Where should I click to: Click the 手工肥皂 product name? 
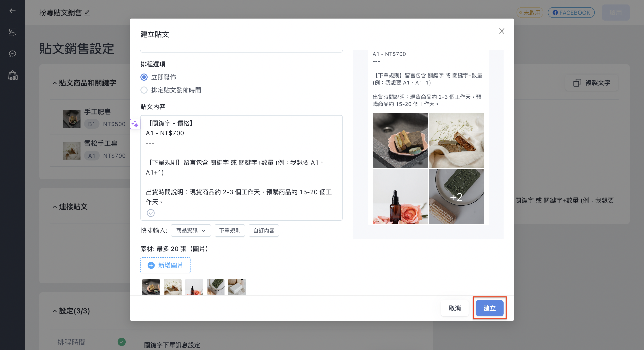97,112
